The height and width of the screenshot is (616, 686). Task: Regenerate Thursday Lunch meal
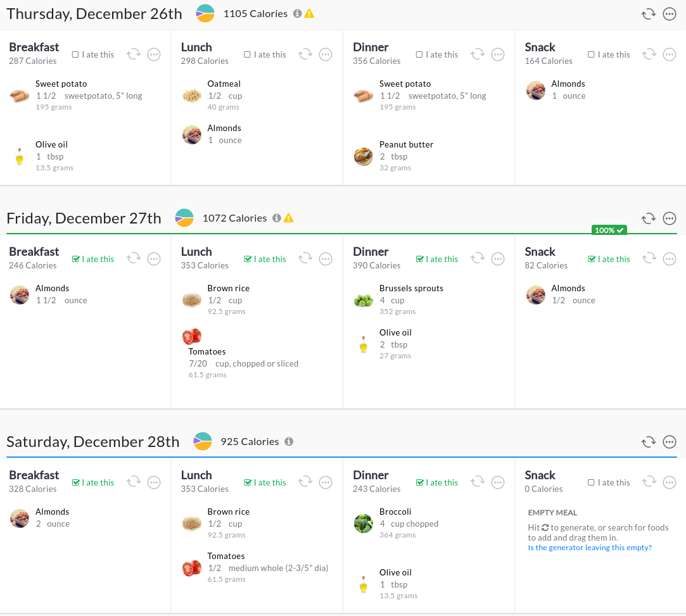[305, 54]
